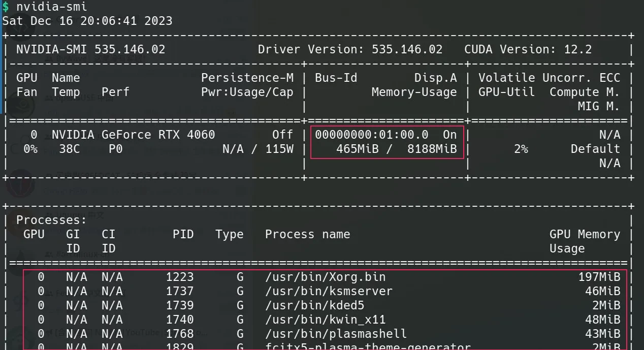This screenshot has width=644, height=350.
Task: Click the Default compute mode value
Action: [x=595, y=149]
